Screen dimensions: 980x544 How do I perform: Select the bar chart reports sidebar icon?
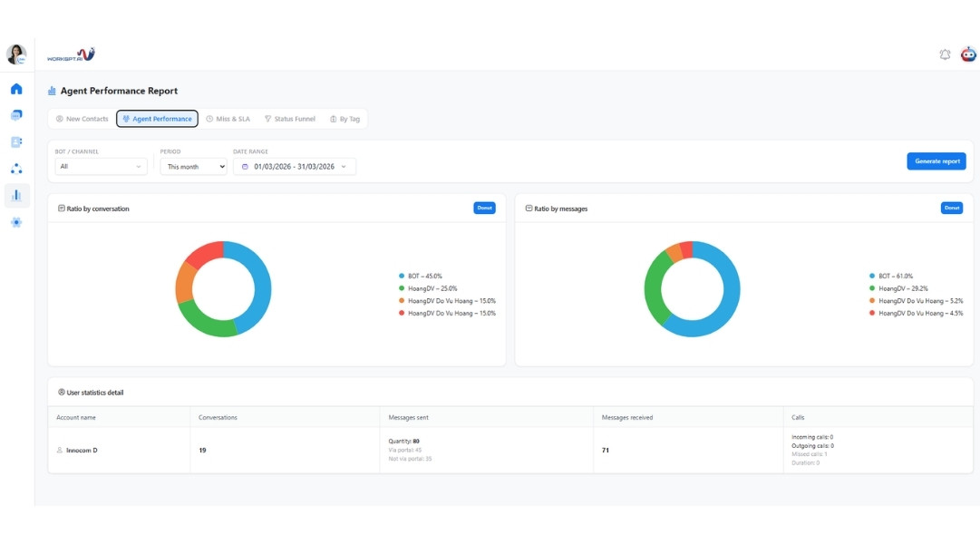coord(16,195)
